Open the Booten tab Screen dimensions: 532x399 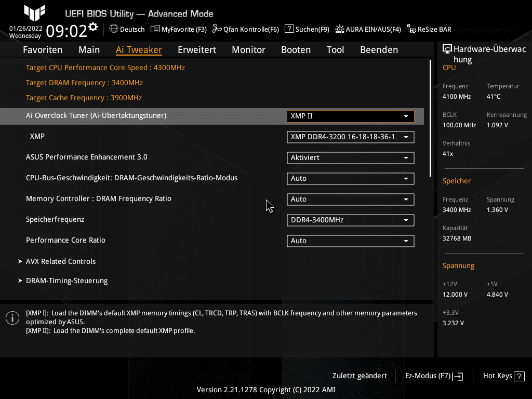296,49
